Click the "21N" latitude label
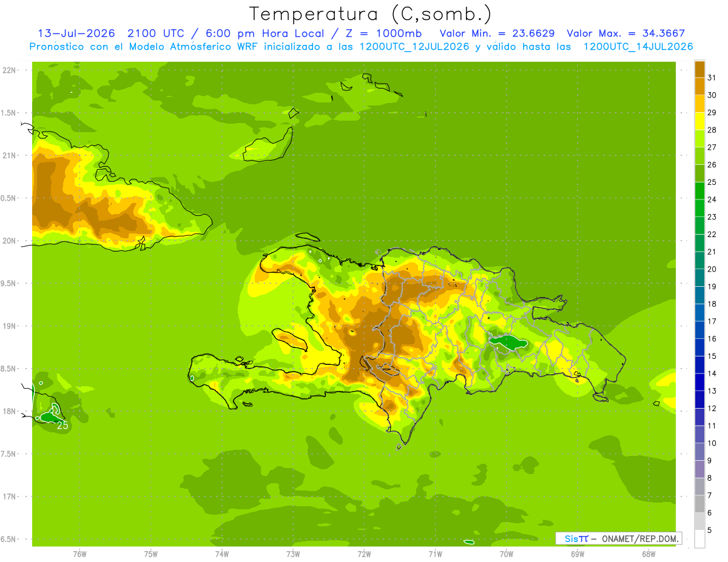Image resolution: width=728 pixels, height=562 pixels. (x=9, y=155)
